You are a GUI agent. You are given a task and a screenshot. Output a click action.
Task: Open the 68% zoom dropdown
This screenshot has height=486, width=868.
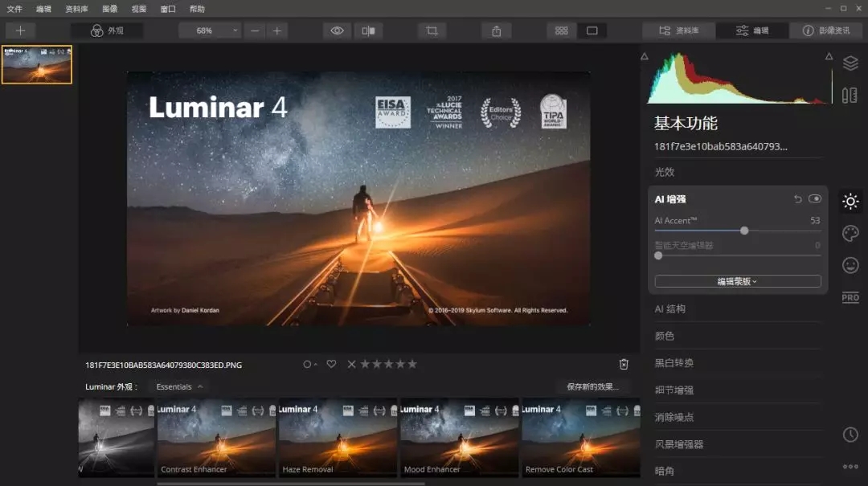[x=211, y=31]
